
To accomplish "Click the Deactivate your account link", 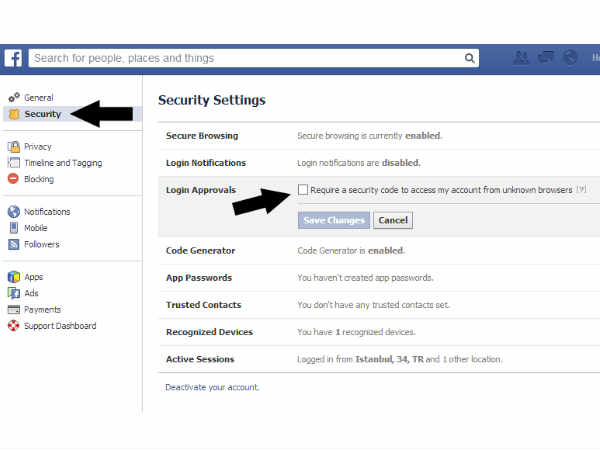I will (212, 386).
